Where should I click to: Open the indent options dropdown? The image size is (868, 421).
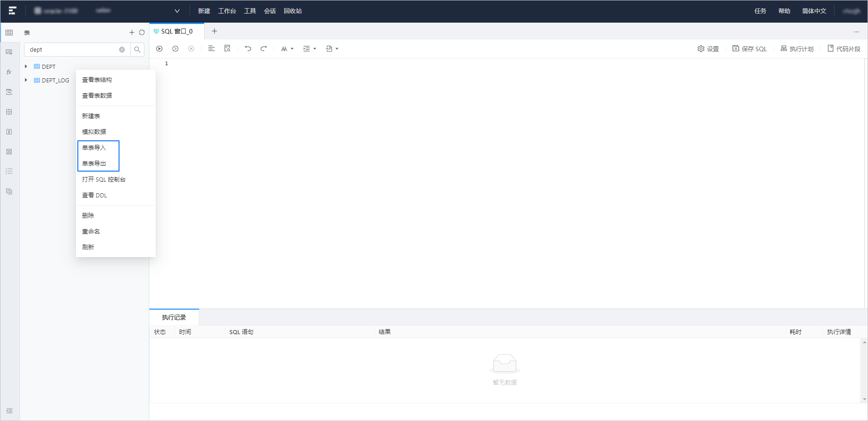click(x=310, y=49)
